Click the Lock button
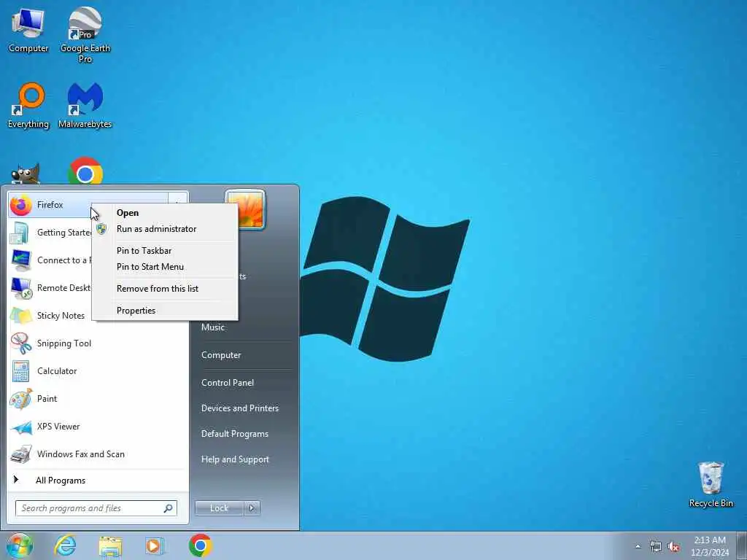This screenshot has width=747, height=560. (219, 508)
